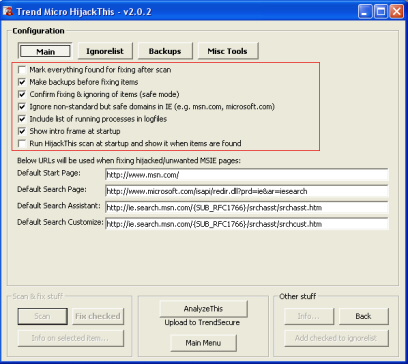Click the Configuration group label

point(38,31)
